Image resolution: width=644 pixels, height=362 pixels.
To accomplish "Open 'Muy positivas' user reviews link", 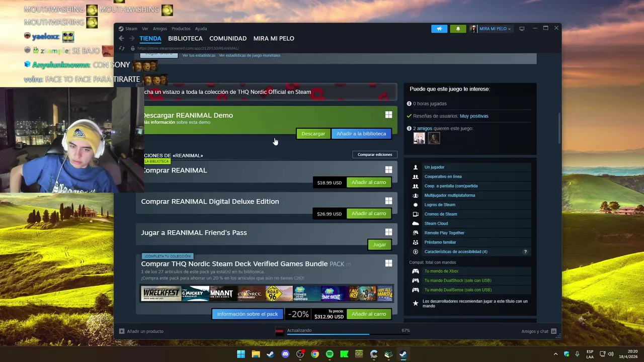I will click(474, 116).
